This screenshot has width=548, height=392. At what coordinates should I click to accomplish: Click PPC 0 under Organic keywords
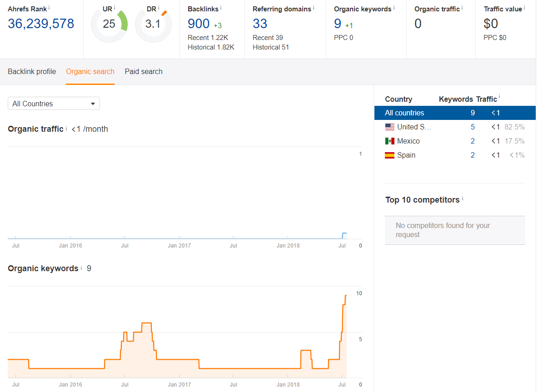coord(344,38)
